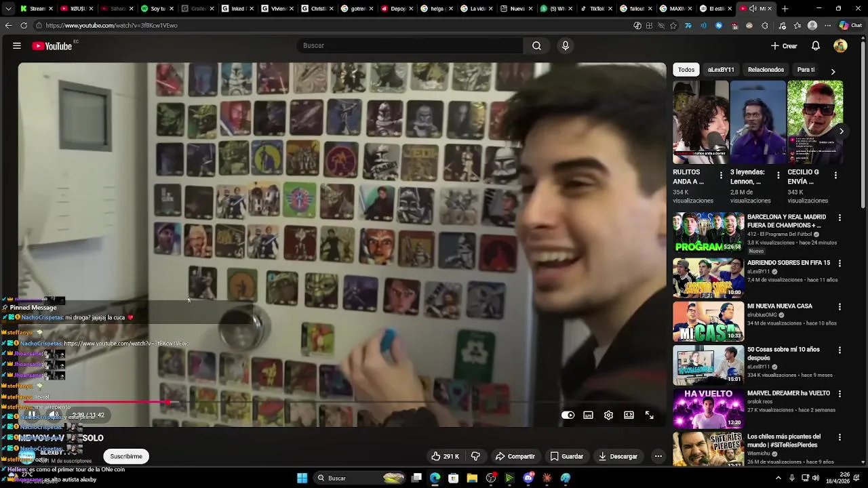Open options for ABRIENDO SOBRES EN FIFA 15
This screenshot has width=868, height=488.
point(840,263)
